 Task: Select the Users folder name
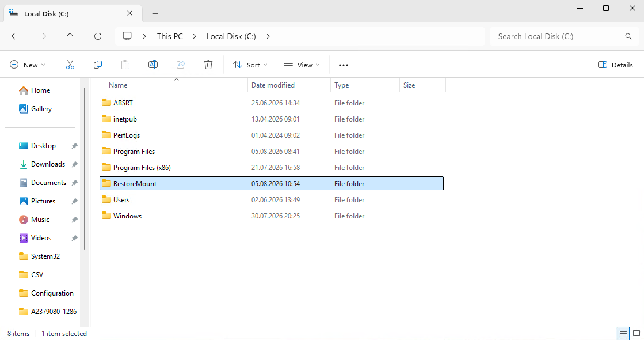(x=121, y=200)
